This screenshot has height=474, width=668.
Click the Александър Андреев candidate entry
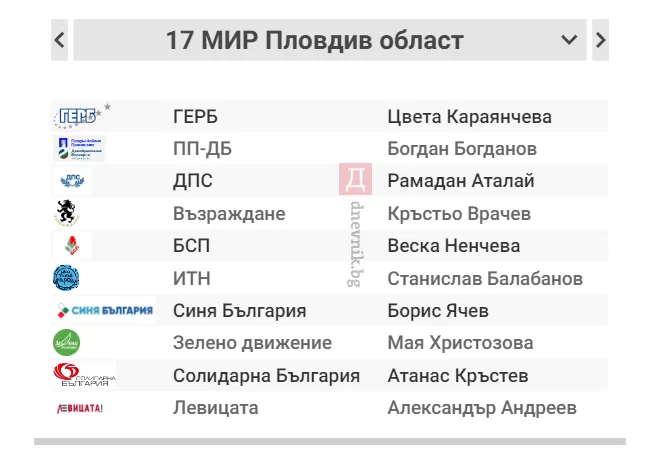click(x=482, y=408)
